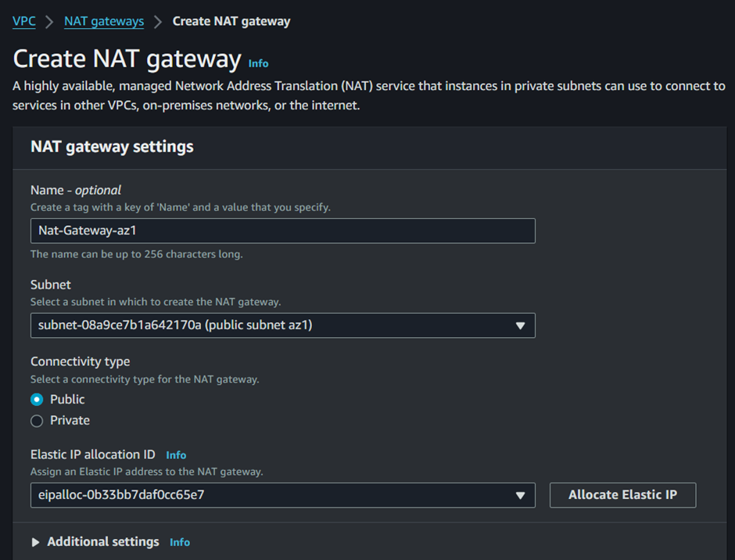Viewport: 735px width, 560px height.
Task: Open the Subnet dropdown arrow
Action: (520, 325)
